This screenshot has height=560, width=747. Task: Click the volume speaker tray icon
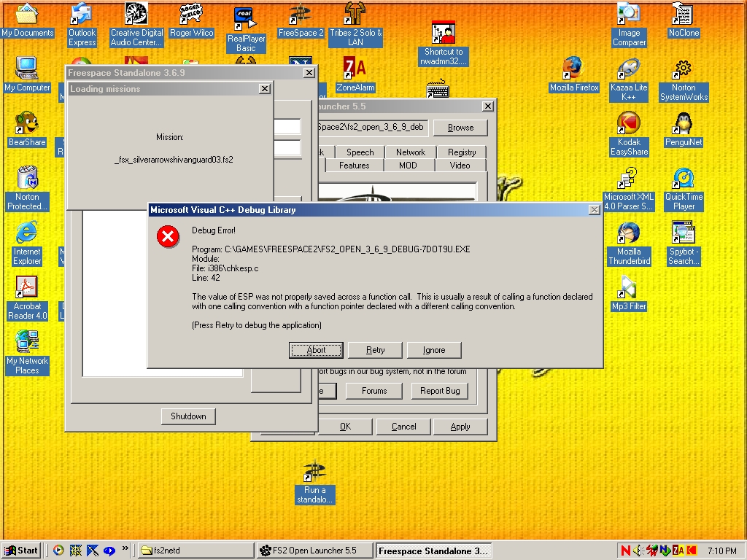pos(638,551)
